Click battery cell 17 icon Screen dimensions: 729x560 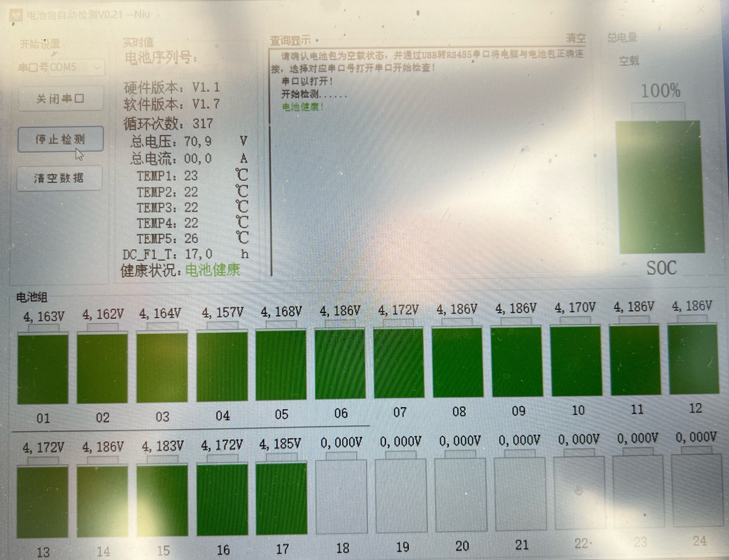(x=282, y=499)
